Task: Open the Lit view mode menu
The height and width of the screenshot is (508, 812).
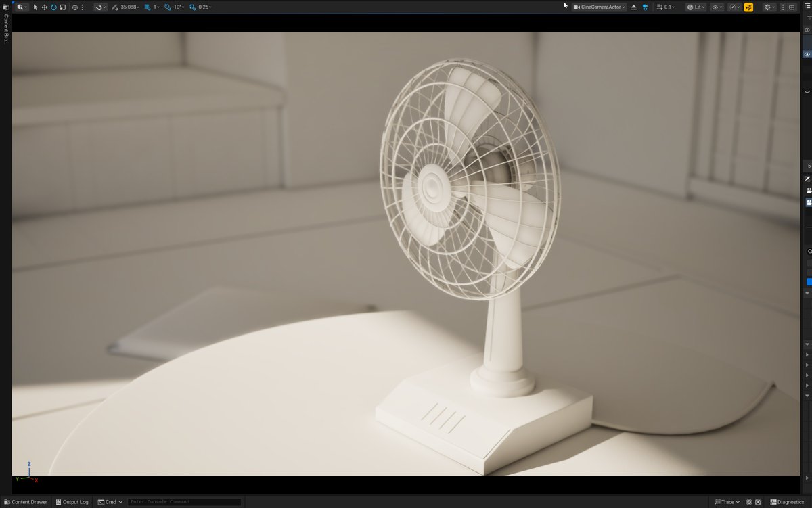Action: tap(696, 7)
